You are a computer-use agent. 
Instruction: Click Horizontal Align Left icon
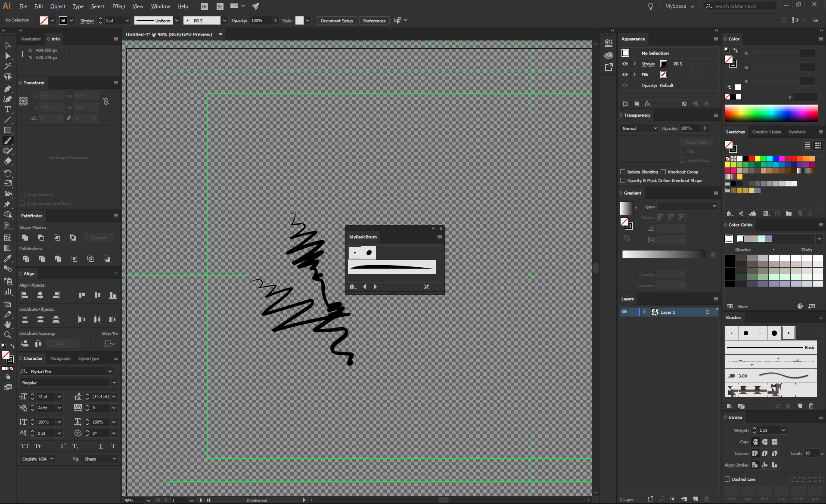pyautogui.click(x=25, y=295)
